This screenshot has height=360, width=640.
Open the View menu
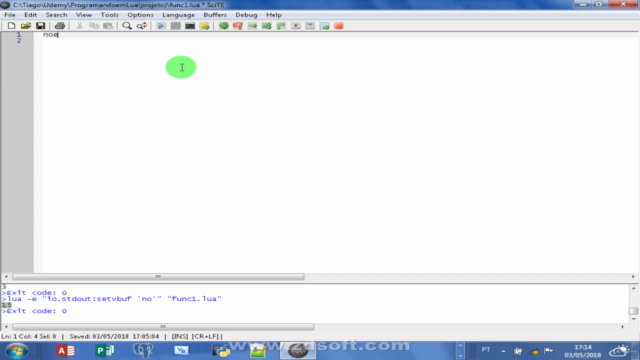[x=84, y=15]
